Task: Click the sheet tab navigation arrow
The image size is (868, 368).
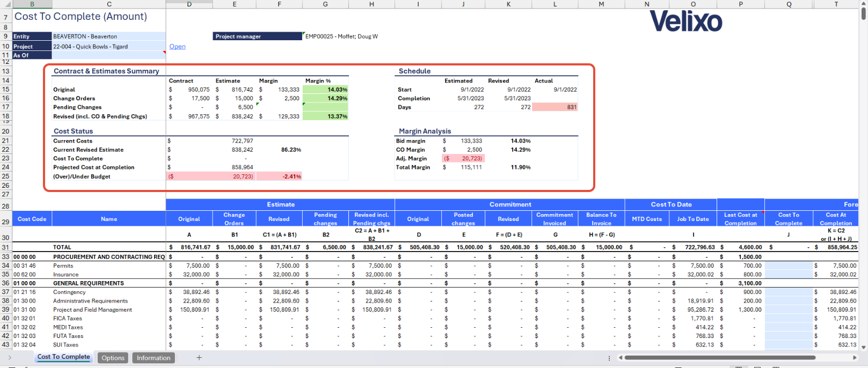Action: coord(10,358)
